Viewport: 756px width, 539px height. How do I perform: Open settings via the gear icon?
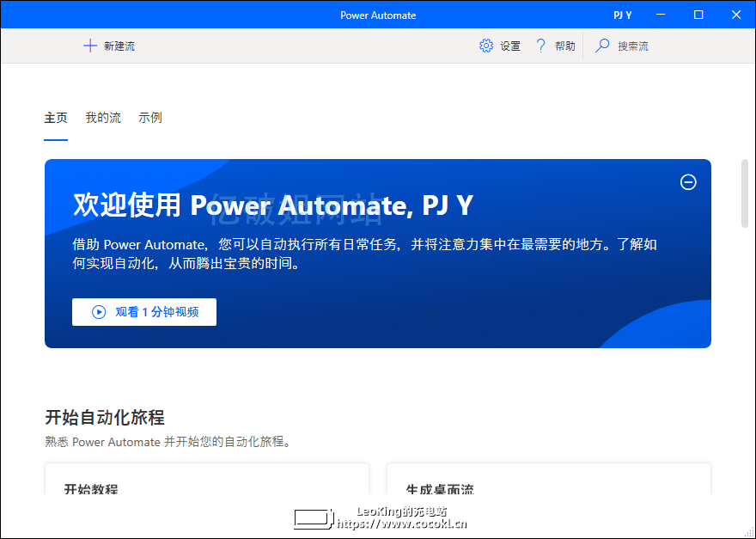pyautogui.click(x=486, y=46)
